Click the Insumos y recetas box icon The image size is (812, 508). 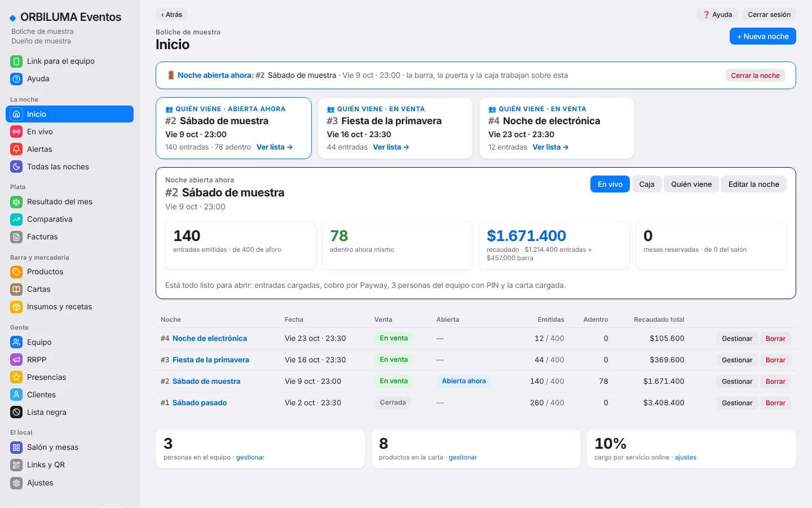16,306
